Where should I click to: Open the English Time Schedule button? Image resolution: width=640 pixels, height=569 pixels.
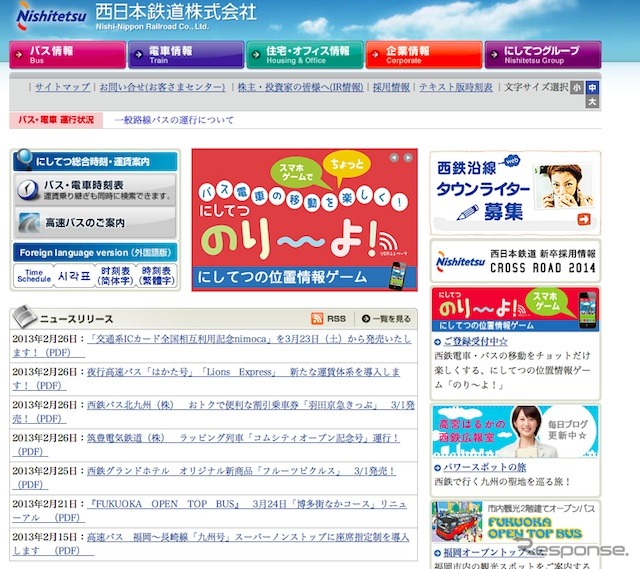click(x=34, y=276)
